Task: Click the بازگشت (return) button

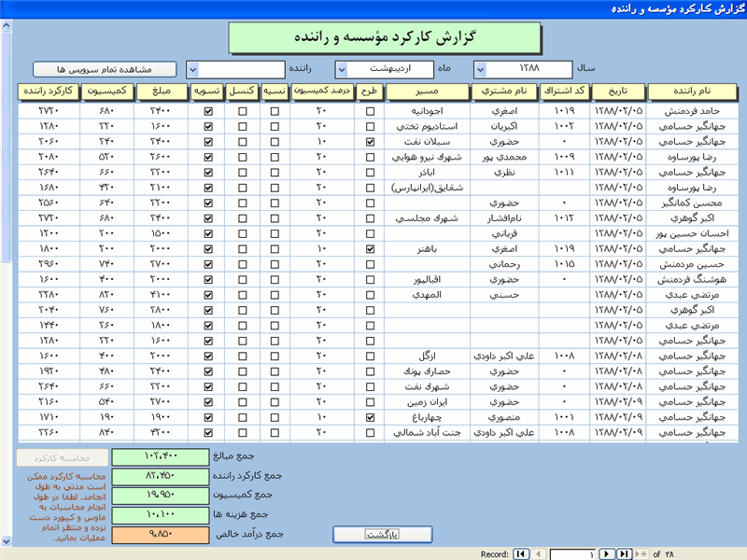Action: click(383, 534)
